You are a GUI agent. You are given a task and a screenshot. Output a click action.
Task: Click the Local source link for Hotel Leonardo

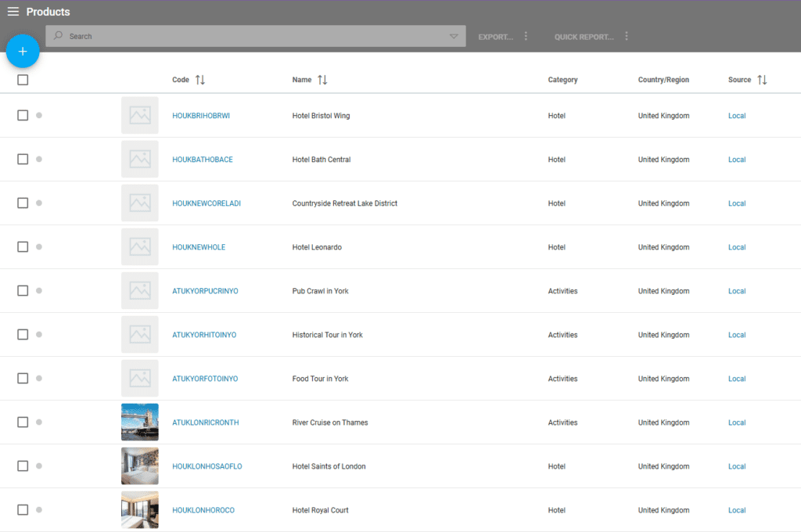pyautogui.click(x=737, y=247)
